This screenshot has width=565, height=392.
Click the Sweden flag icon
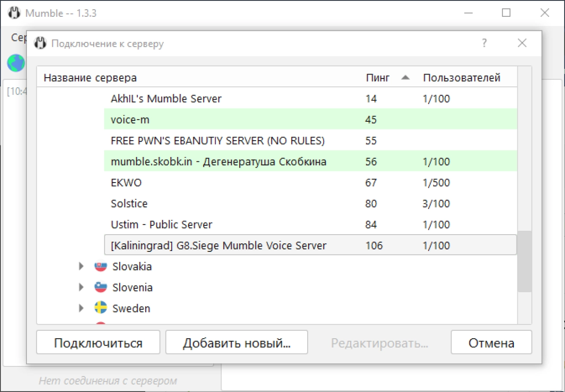click(x=101, y=308)
